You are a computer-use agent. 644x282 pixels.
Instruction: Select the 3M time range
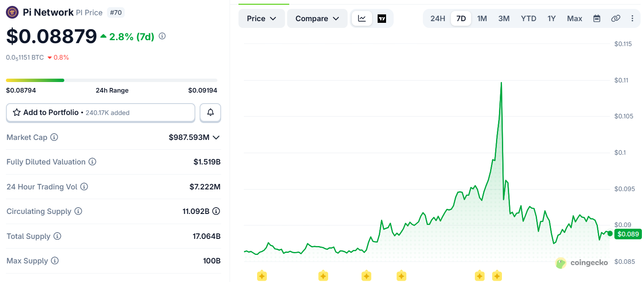[504, 19]
